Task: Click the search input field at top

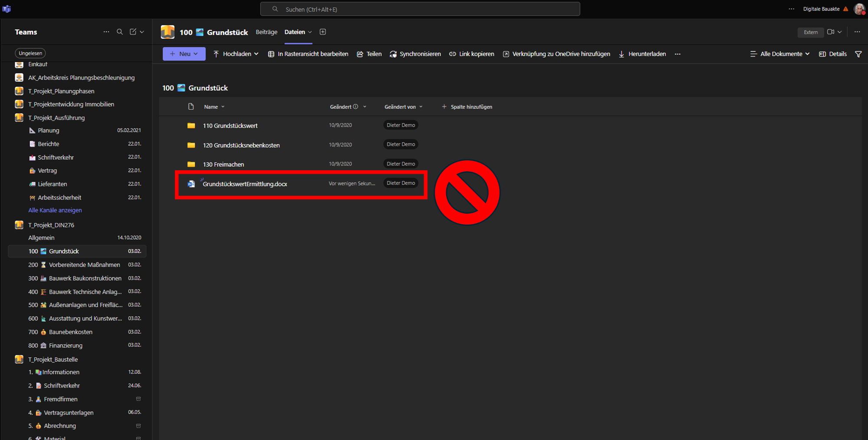Action: [x=420, y=9]
